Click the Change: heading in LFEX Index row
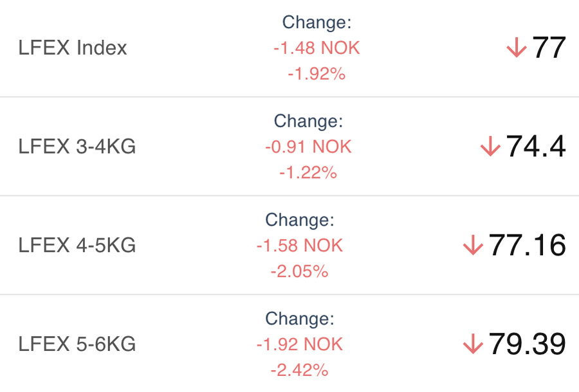The width and height of the screenshot is (579, 392). [x=317, y=22]
